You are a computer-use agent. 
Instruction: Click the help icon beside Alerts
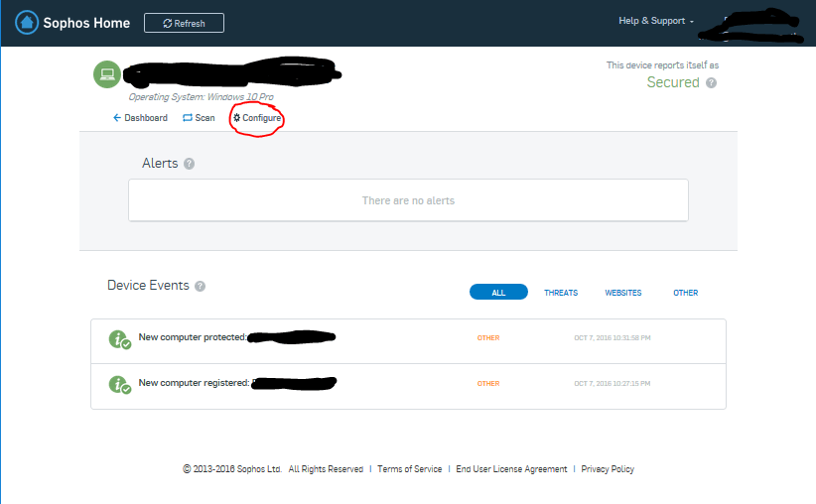click(x=189, y=164)
